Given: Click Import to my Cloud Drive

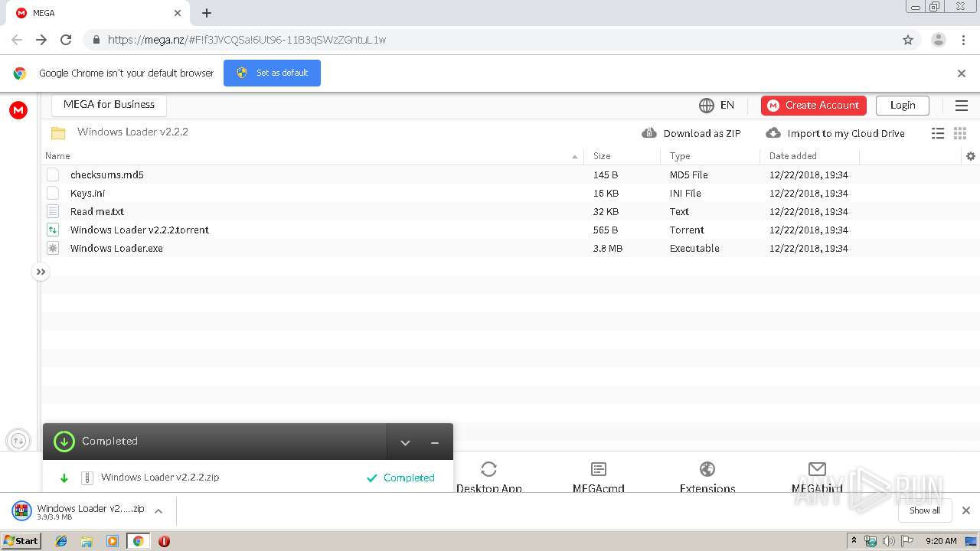Looking at the screenshot, I should point(835,133).
